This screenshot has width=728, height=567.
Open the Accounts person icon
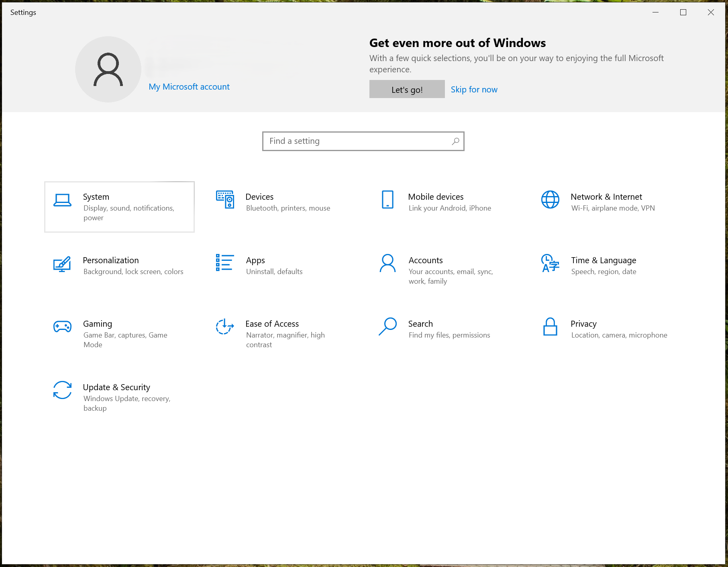click(x=387, y=263)
